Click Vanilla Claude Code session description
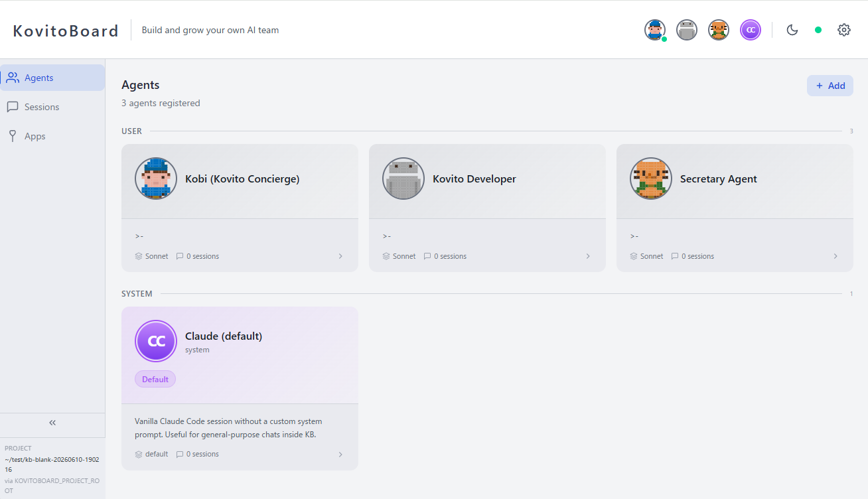 pos(228,428)
